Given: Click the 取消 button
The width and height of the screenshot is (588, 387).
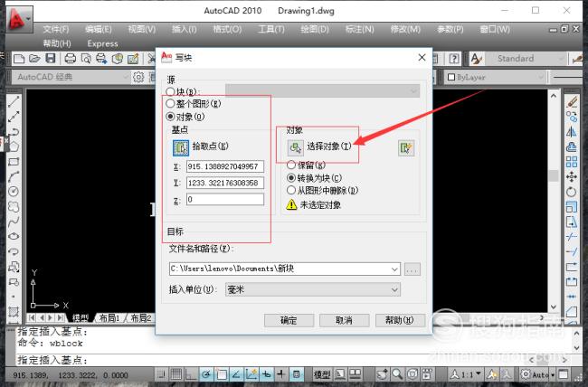Looking at the screenshot, I should click(x=345, y=321).
